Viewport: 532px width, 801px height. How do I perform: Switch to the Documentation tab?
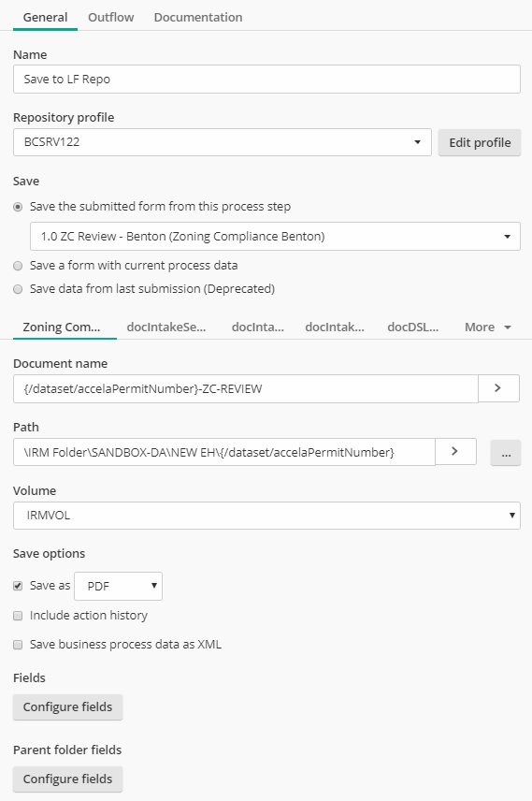pos(198,17)
